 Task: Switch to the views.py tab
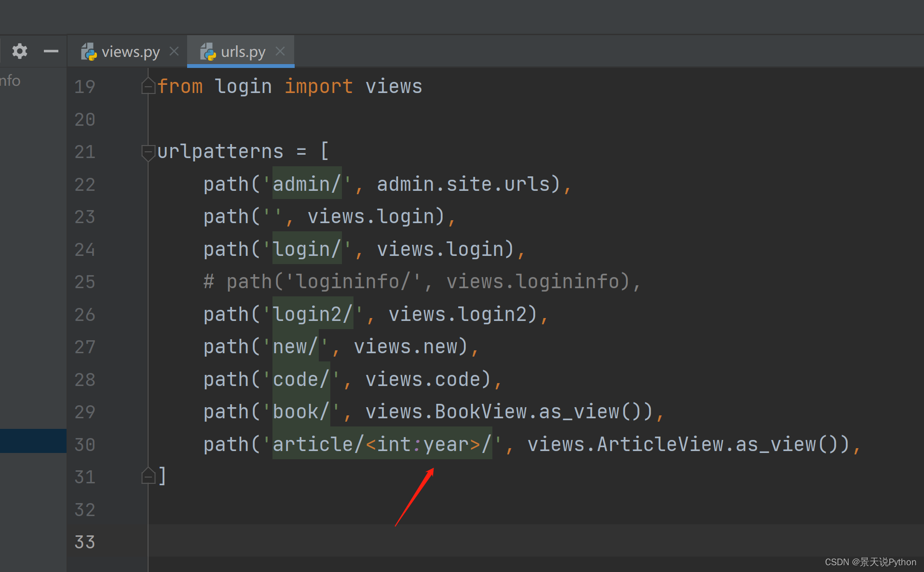130,52
